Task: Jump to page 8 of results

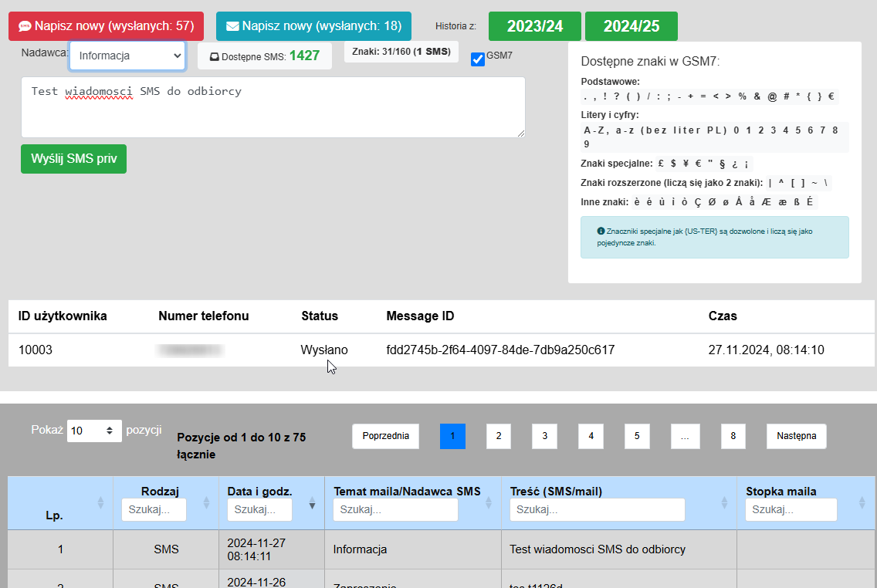Action: [x=733, y=436]
